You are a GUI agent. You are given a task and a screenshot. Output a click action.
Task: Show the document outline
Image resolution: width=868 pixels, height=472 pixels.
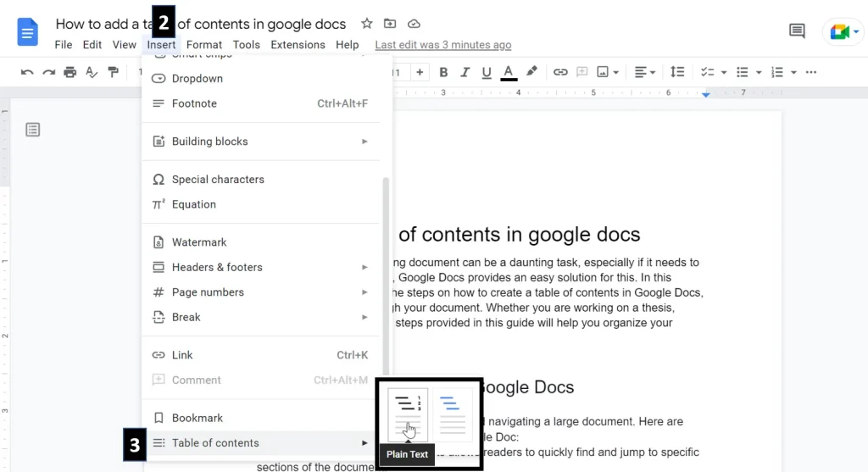[33, 130]
